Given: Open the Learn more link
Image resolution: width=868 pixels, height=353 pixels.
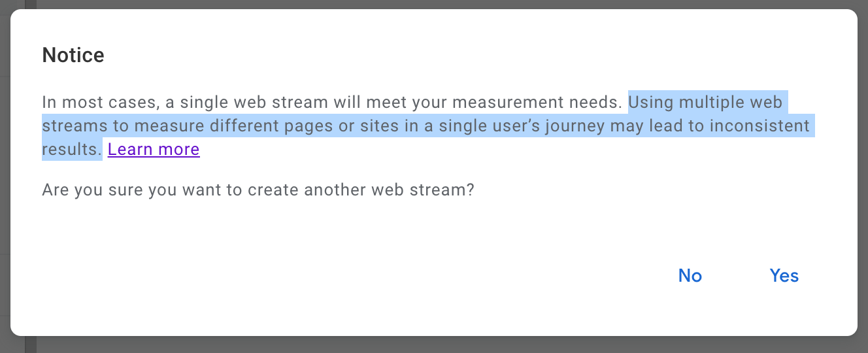Looking at the screenshot, I should click(154, 150).
